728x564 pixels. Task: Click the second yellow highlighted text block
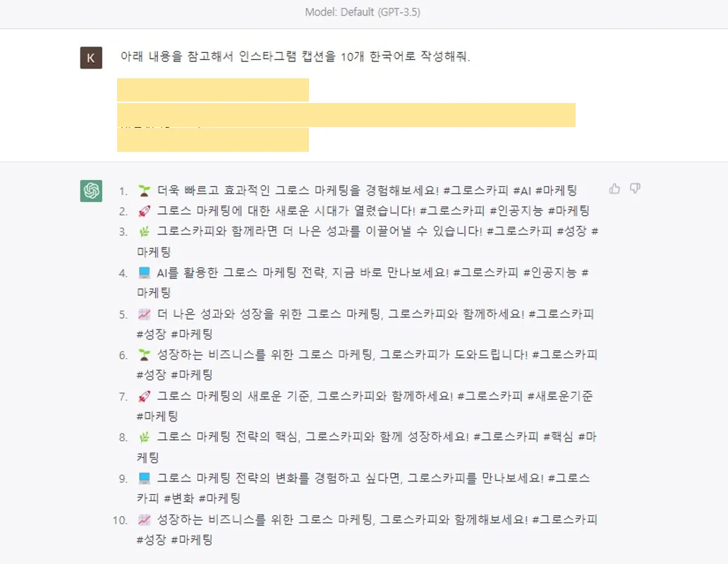pos(346,116)
